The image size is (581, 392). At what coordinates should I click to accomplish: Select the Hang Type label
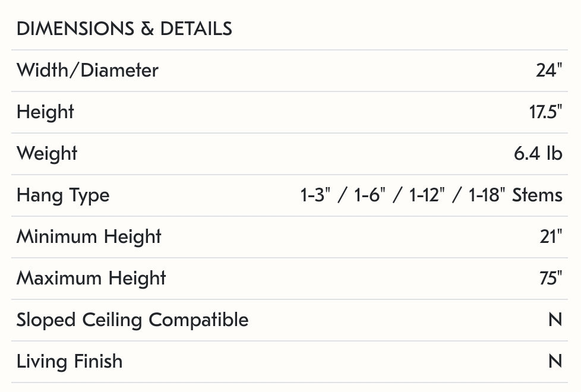pyautogui.click(x=63, y=195)
